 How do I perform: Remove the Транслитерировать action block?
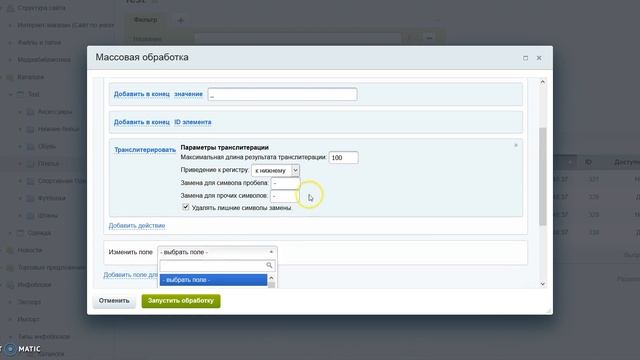click(516, 145)
